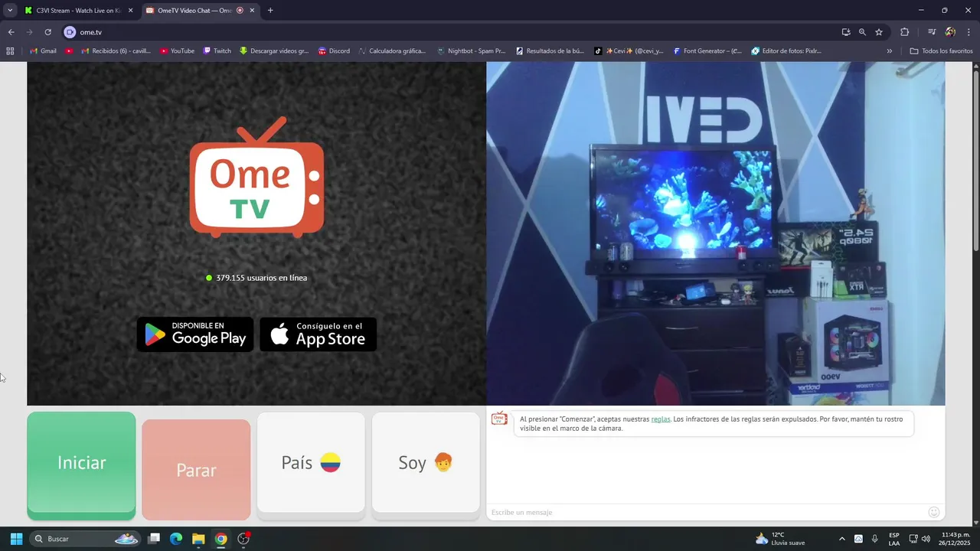Open the emoji picker in chat box
980x551 pixels.
tap(933, 512)
